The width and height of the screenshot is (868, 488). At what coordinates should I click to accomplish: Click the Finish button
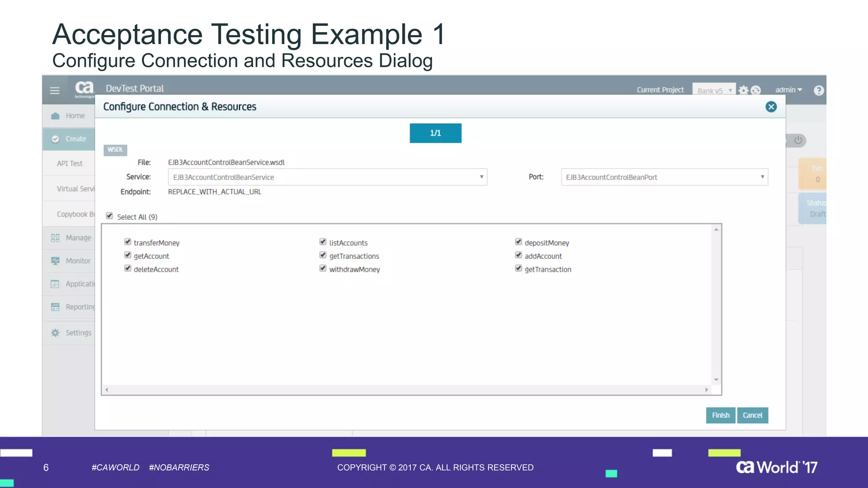click(721, 416)
